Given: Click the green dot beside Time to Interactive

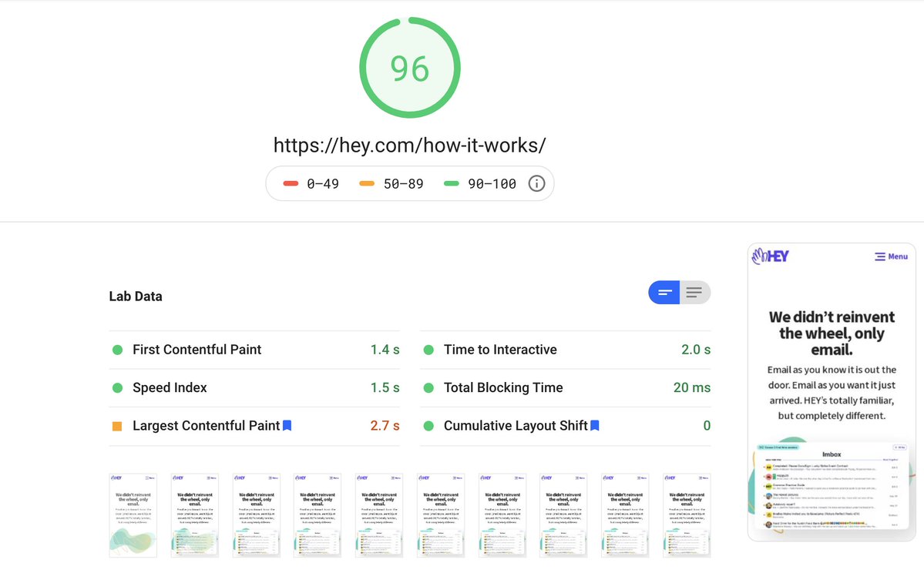Looking at the screenshot, I should click(x=428, y=350).
